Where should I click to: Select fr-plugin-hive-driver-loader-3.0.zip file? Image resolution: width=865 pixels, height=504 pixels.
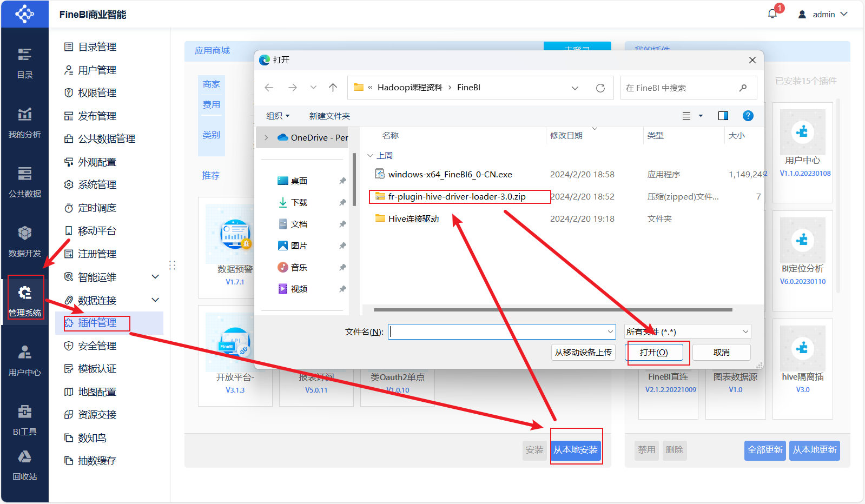[x=457, y=197]
